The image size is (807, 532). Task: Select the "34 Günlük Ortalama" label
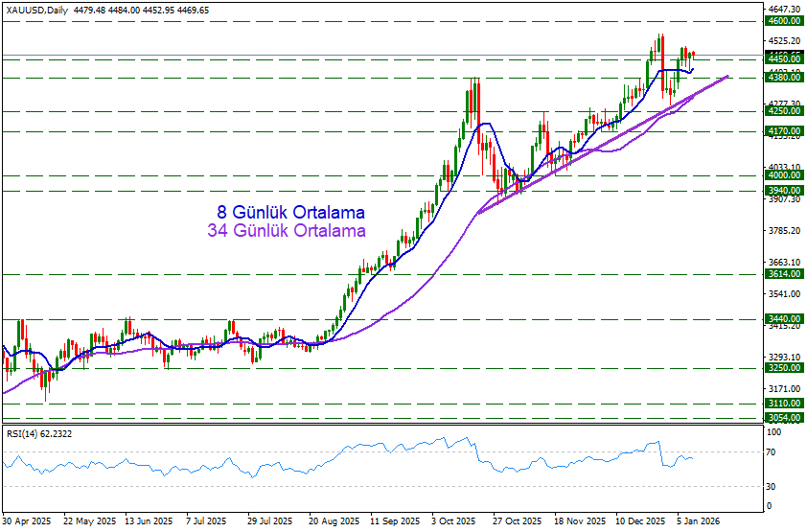pyautogui.click(x=287, y=231)
